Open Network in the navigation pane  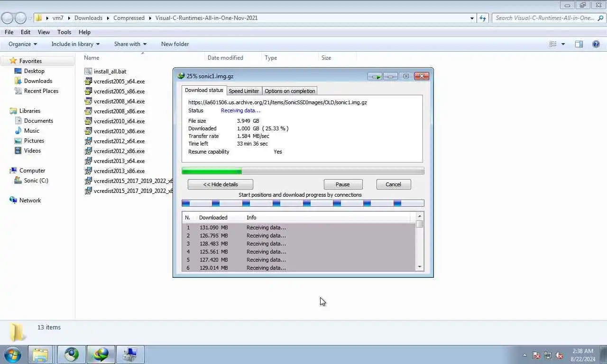tap(30, 200)
